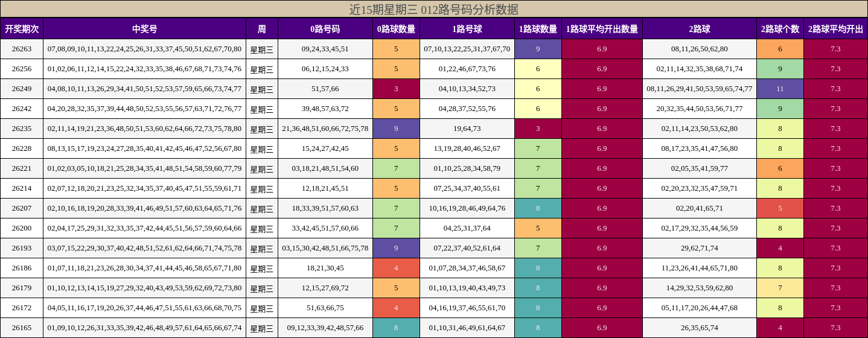The image size is (868, 338).
Task: Select draw period 26165
Action: (22, 328)
